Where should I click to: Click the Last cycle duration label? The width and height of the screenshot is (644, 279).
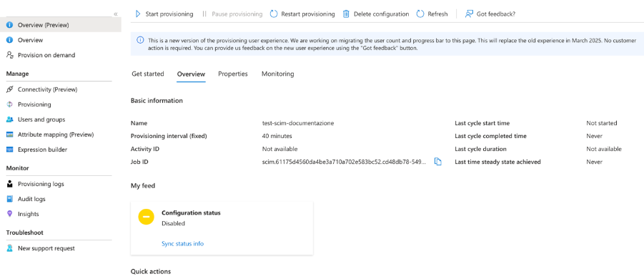click(480, 149)
